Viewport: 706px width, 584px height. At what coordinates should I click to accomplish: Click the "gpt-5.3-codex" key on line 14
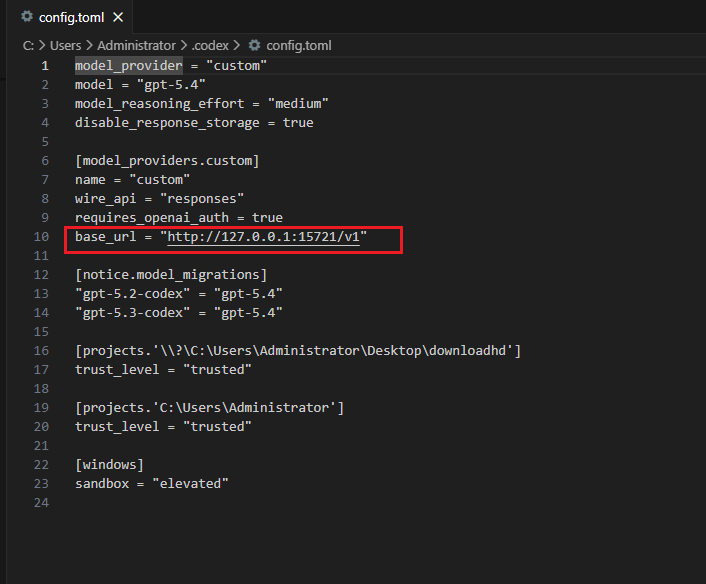132,312
